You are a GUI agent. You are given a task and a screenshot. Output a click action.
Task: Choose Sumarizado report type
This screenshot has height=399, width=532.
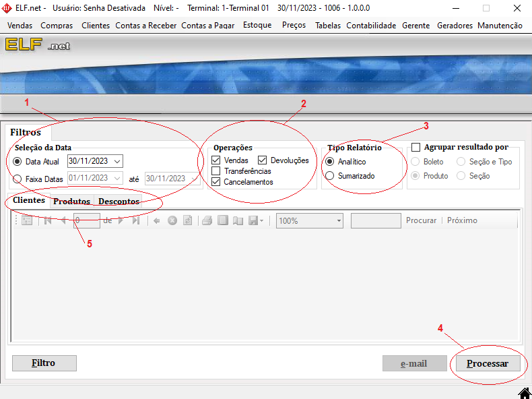329,175
